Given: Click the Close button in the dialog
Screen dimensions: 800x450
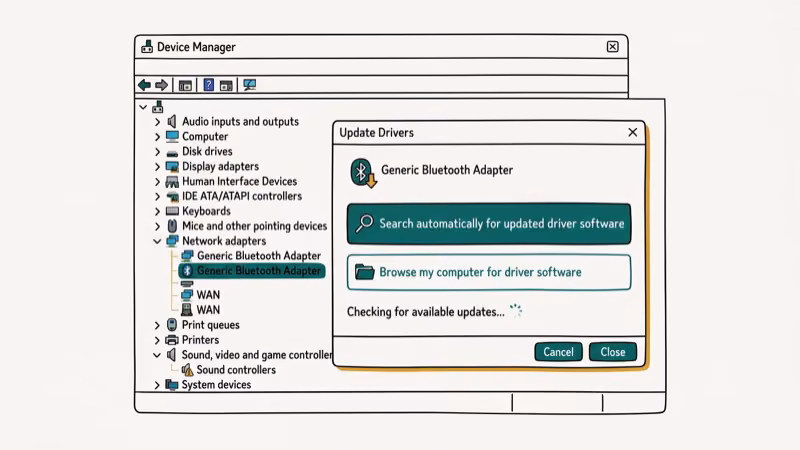Looking at the screenshot, I should coord(613,352).
